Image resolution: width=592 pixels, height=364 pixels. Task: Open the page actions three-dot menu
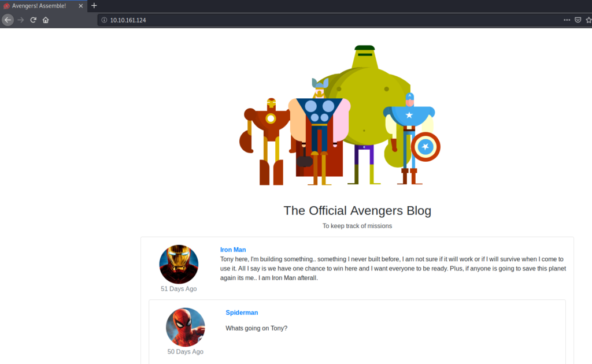coord(567,20)
